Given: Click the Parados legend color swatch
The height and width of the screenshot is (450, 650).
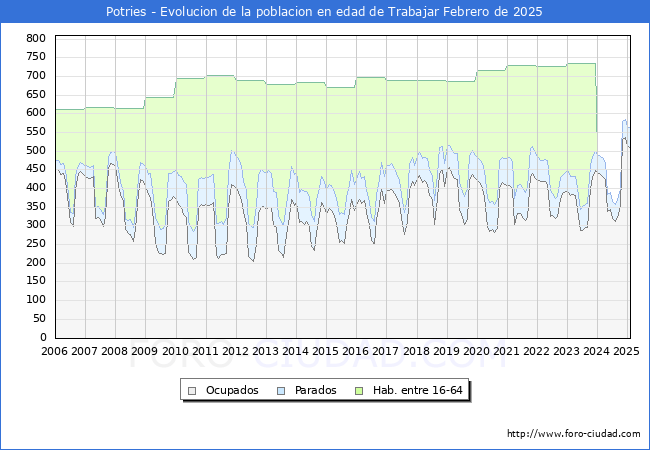Looking at the screenshot, I should point(281,391).
